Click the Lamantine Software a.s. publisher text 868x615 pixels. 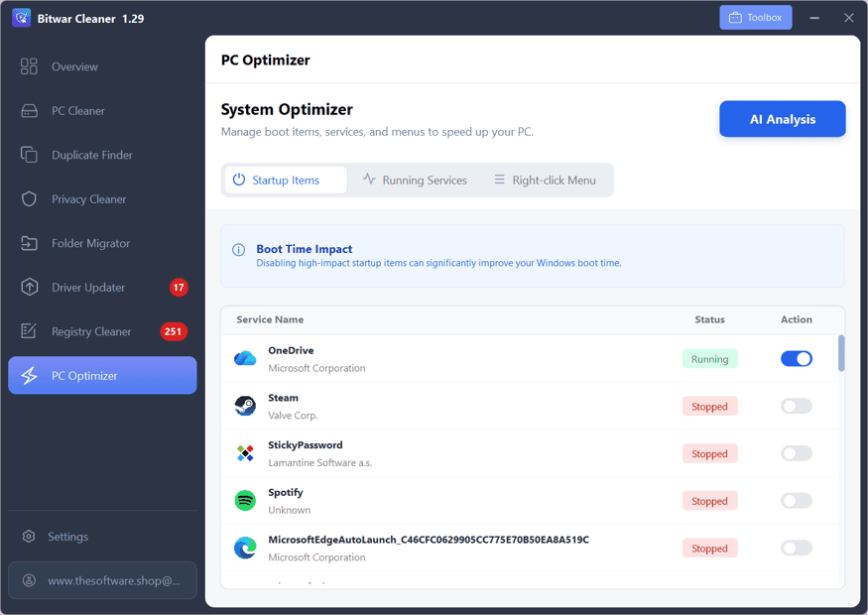[x=320, y=463]
